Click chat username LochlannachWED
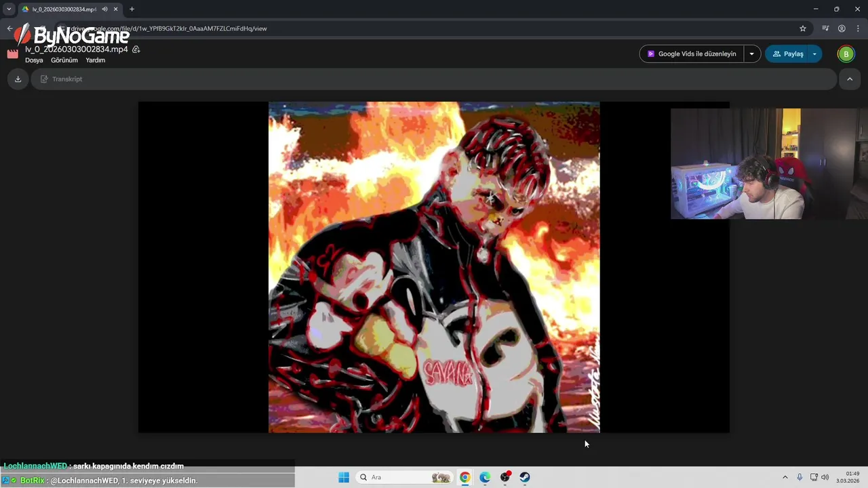Viewport: 868px width, 488px height. coord(35,466)
